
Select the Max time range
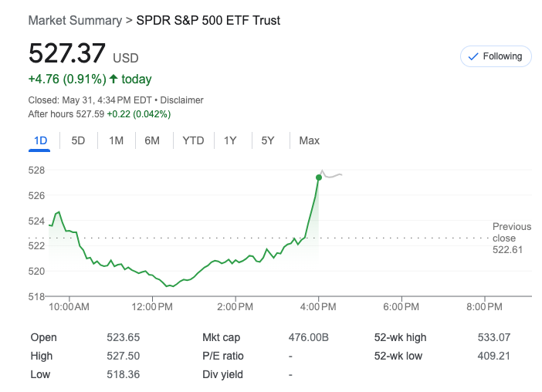(x=310, y=140)
